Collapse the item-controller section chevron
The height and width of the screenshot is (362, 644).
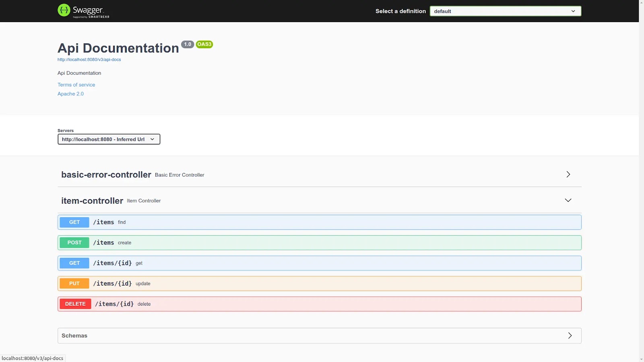568,200
